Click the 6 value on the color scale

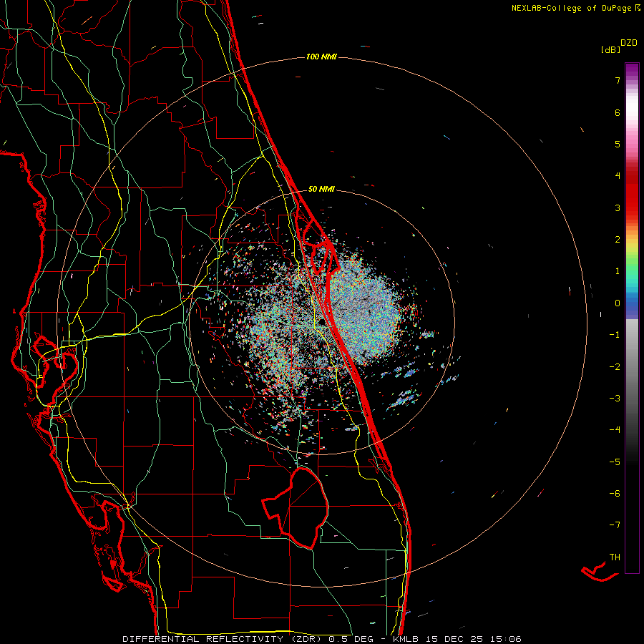click(618, 112)
